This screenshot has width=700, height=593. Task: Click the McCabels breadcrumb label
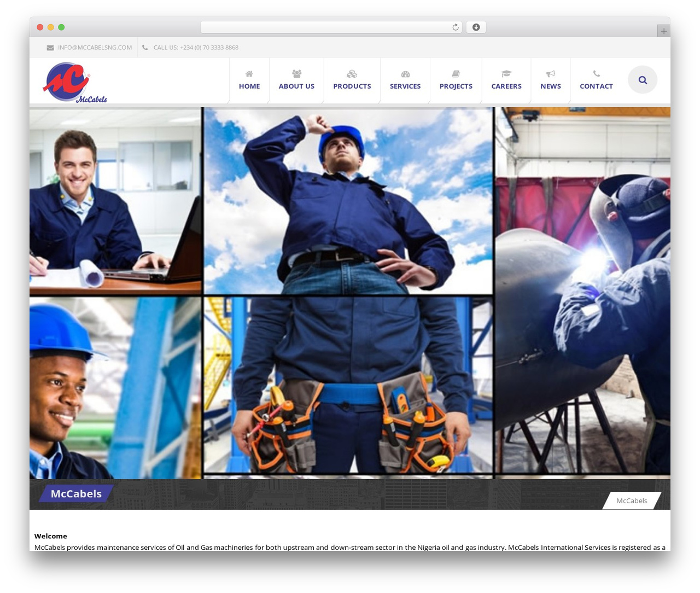click(632, 501)
